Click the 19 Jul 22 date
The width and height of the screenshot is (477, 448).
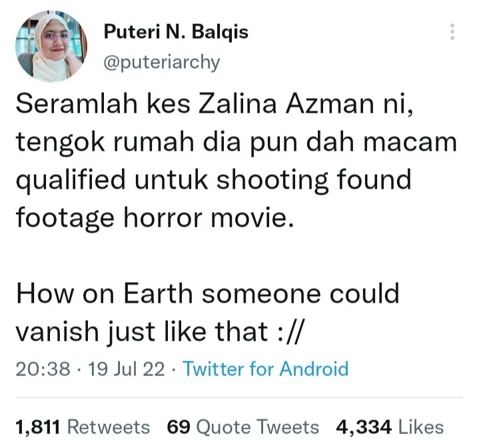click(127, 369)
